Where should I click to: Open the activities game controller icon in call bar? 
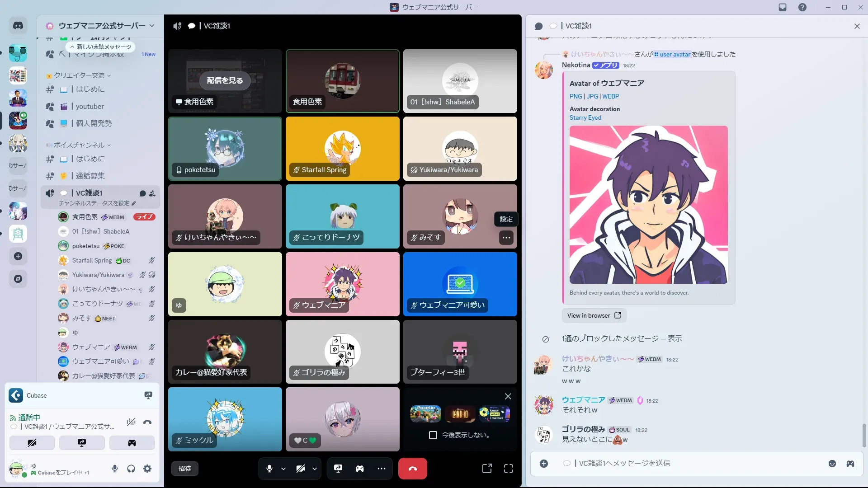360,469
